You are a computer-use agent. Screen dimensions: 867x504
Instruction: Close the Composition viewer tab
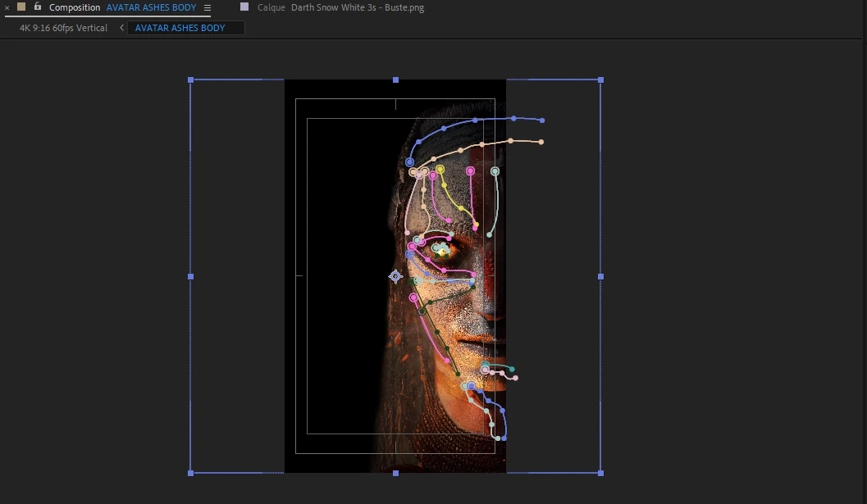click(7, 7)
